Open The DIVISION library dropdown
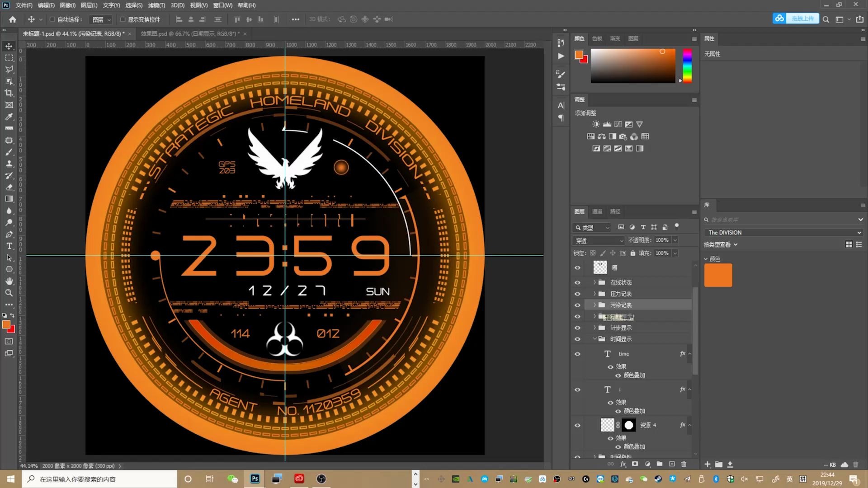 coord(784,232)
